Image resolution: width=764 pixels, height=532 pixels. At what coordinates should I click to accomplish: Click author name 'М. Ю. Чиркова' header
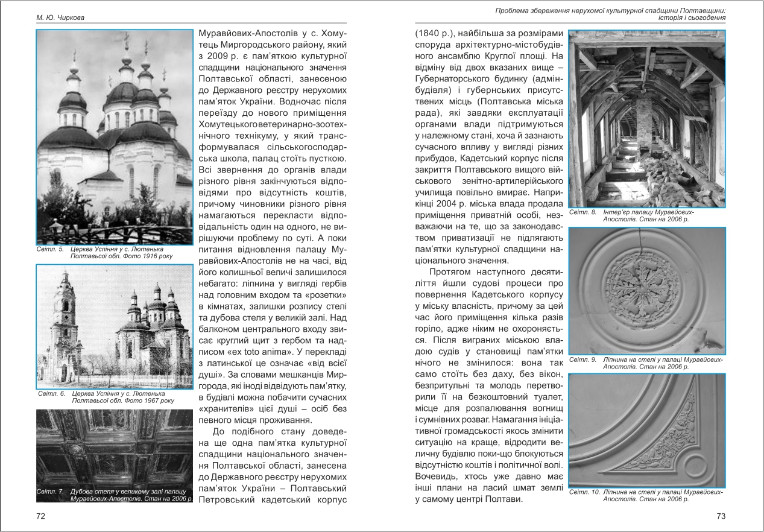[60, 17]
